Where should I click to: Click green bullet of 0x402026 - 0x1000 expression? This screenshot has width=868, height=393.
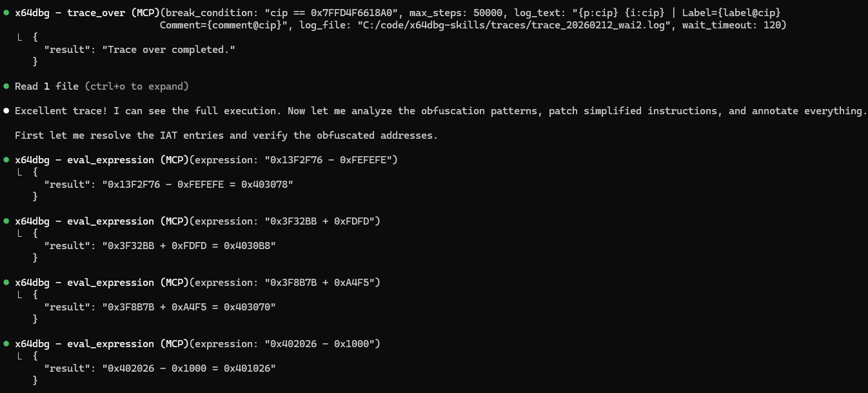(6, 344)
